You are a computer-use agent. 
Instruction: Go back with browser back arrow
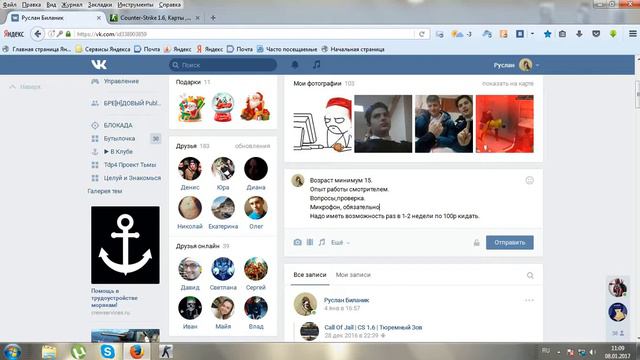pyautogui.click(x=38, y=34)
